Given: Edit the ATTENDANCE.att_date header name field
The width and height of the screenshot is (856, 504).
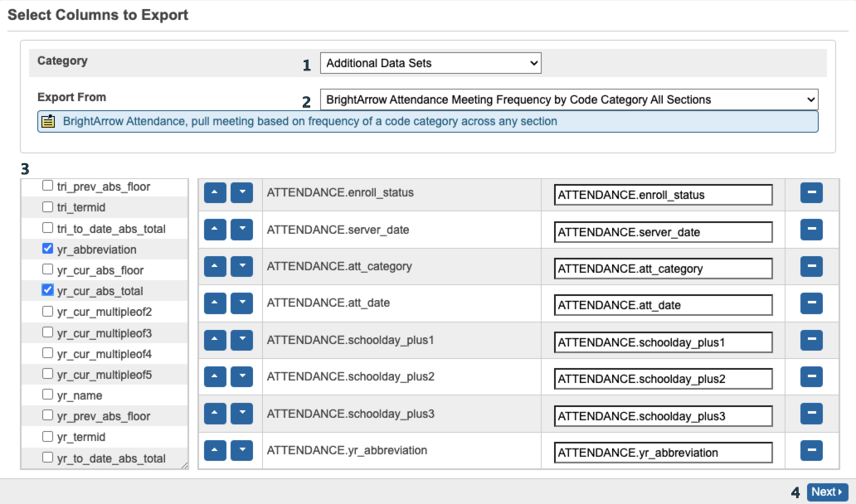Looking at the screenshot, I should pyautogui.click(x=664, y=305).
